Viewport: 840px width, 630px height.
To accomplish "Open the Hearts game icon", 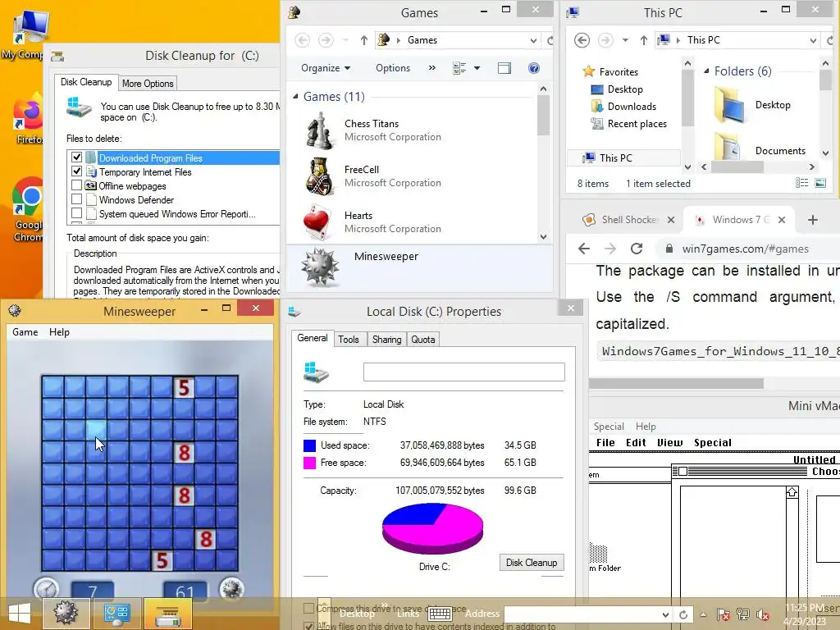I will pyautogui.click(x=319, y=221).
